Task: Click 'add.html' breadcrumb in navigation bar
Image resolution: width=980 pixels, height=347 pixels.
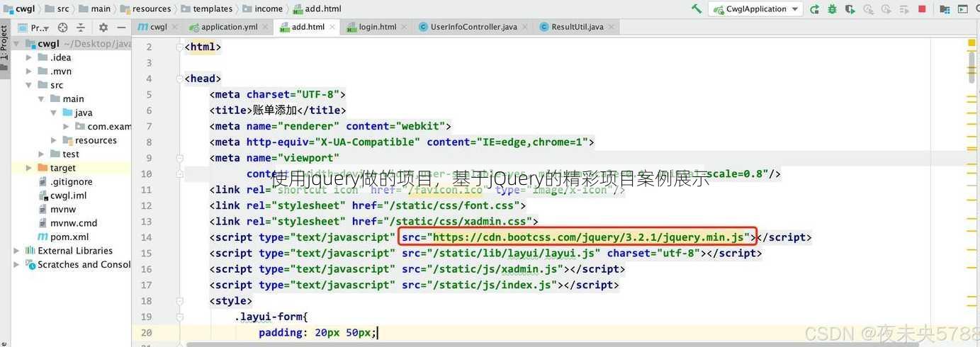Action: pos(317,9)
